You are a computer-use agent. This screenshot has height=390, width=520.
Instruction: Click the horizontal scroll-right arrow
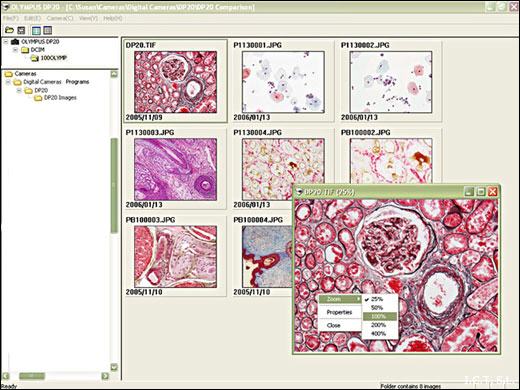tap(105, 376)
